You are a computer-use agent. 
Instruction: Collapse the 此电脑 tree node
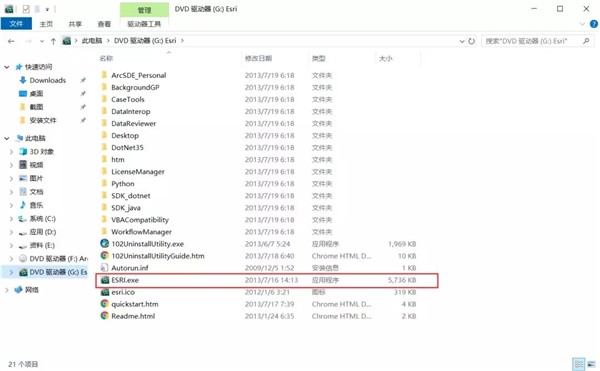(x=7, y=138)
